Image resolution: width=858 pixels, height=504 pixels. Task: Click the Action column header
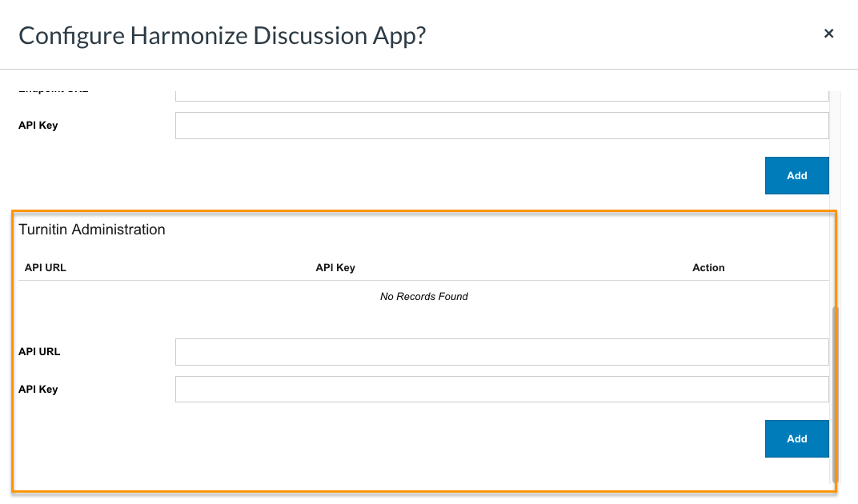coord(708,268)
